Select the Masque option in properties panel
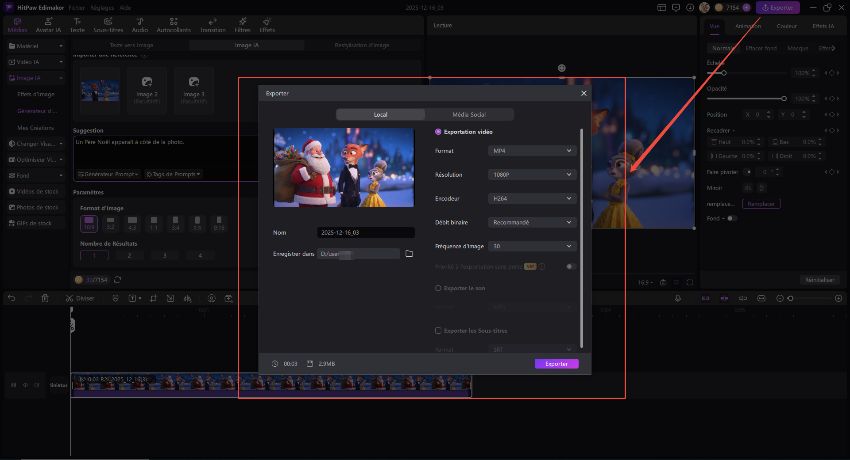Screen dimensions: 850x460 click(x=797, y=48)
